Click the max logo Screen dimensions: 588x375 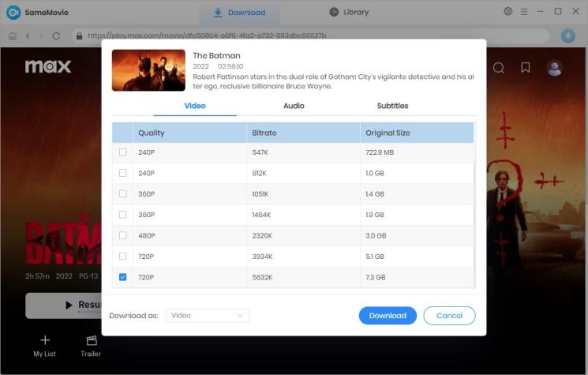coord(48,66)
